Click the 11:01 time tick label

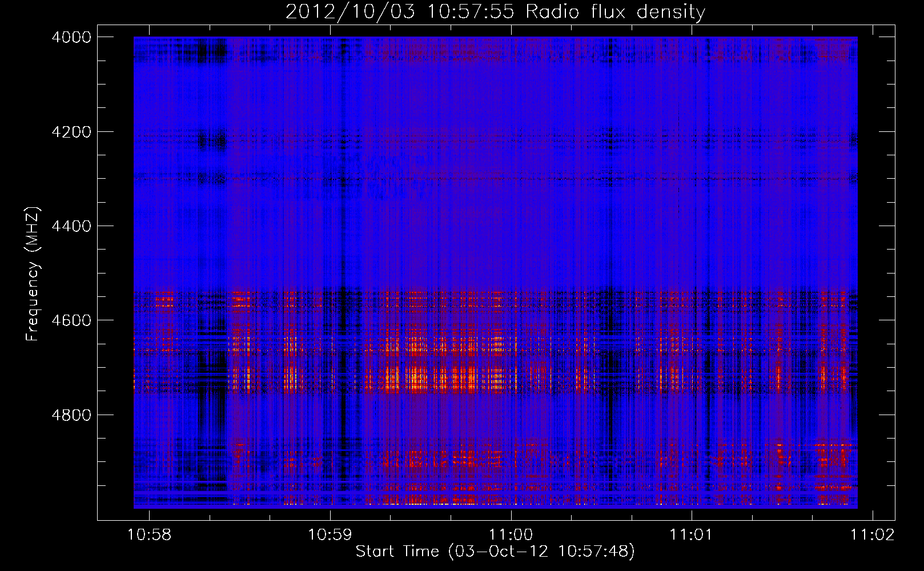692,535
